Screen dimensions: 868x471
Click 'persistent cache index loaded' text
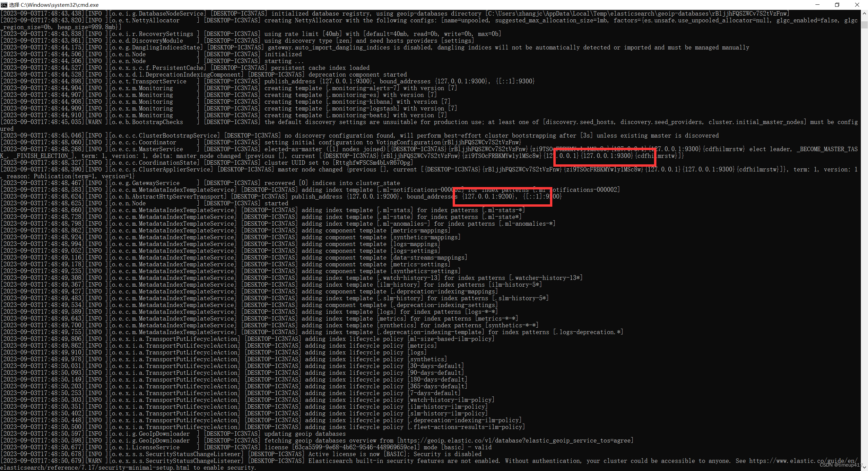coord(320,68)
